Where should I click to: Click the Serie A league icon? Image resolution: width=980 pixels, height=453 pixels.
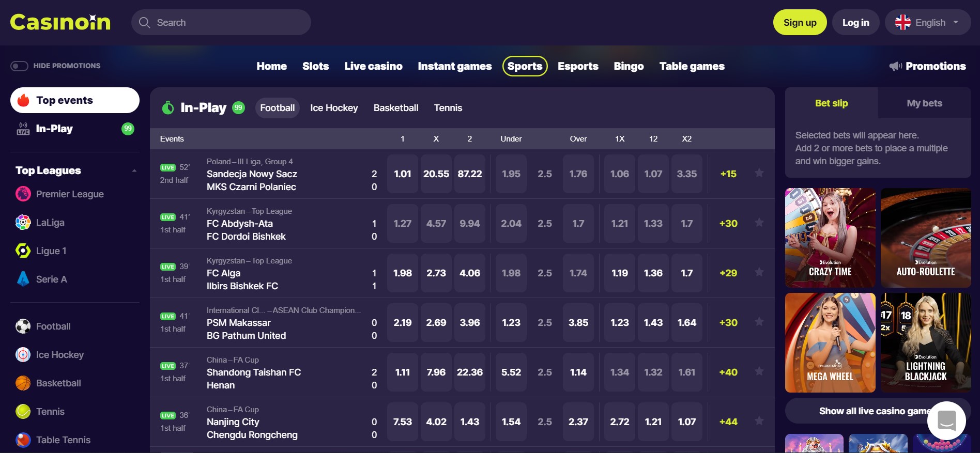tap(23, 279)
